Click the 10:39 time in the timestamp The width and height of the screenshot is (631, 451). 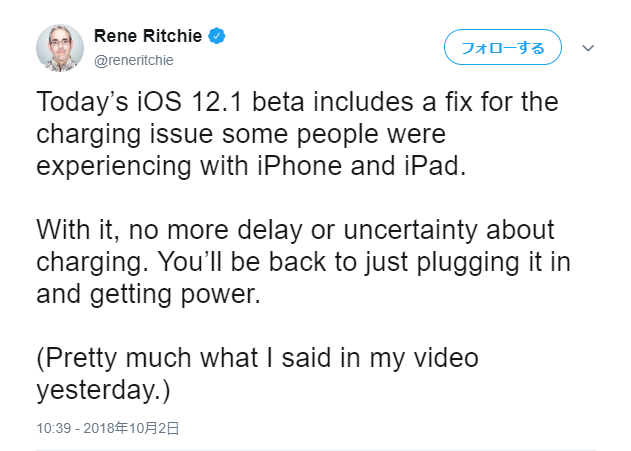54,428
